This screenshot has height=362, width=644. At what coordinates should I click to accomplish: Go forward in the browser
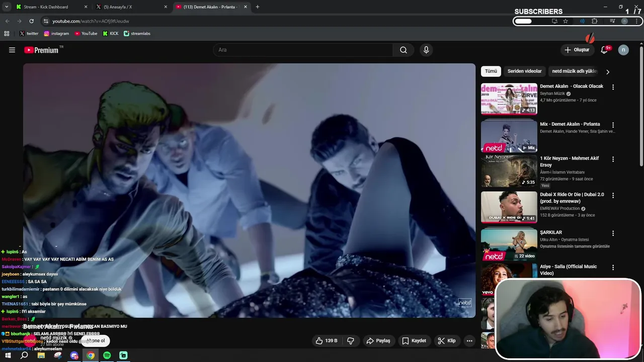pos(19,21)
